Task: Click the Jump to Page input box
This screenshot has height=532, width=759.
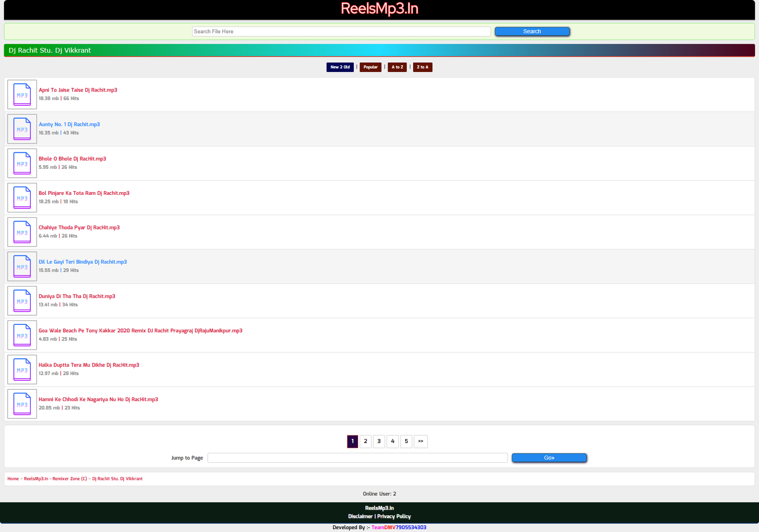Action: click(357, 458)
